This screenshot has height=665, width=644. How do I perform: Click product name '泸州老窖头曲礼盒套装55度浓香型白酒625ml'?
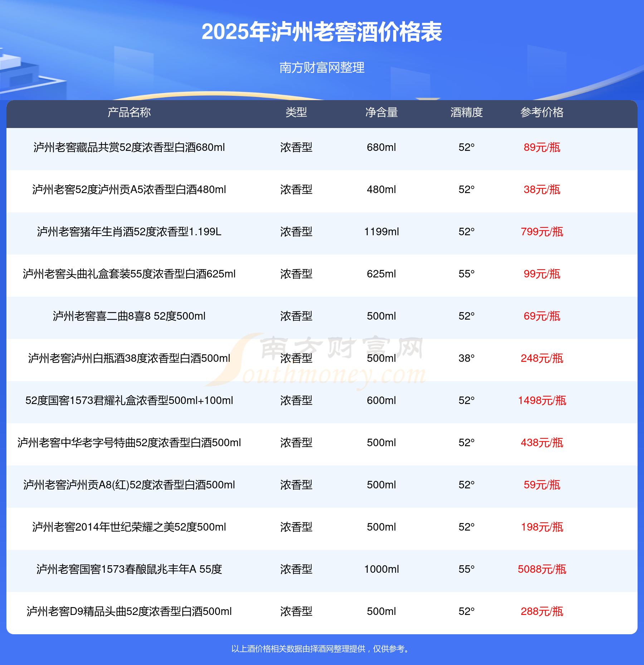[x=129, y=274]
